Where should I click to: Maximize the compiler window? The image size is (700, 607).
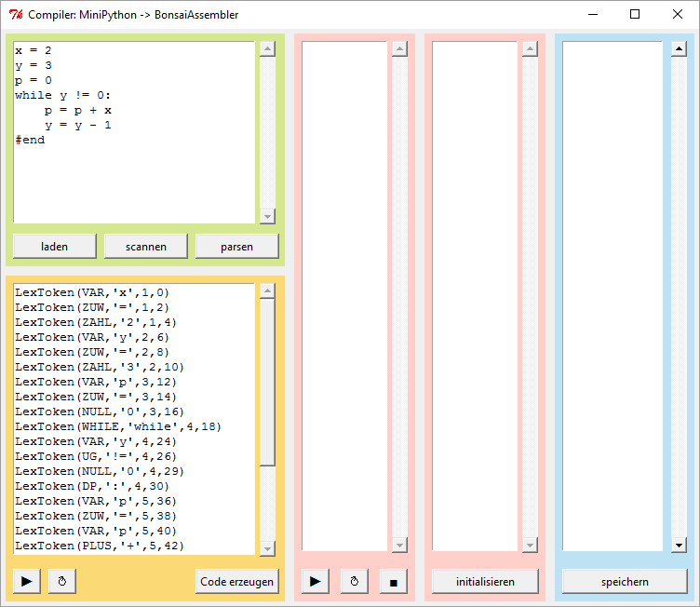point(634,15)
